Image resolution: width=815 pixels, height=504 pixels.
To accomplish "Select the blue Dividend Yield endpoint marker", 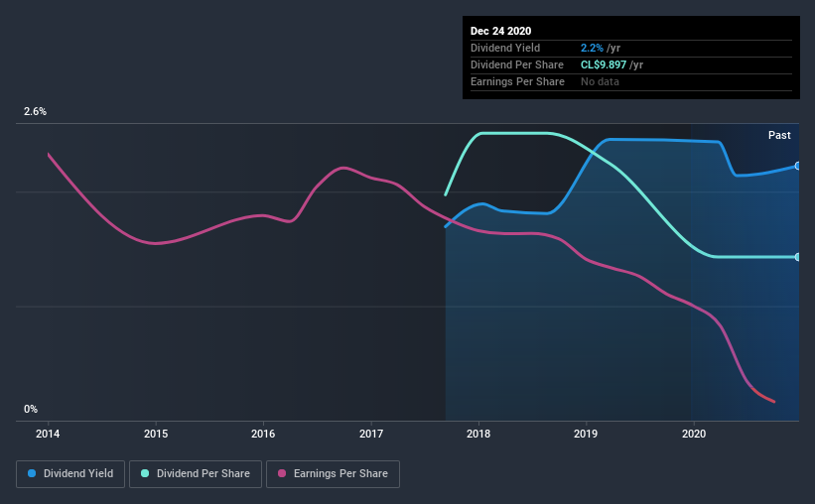I will point(797,166).
